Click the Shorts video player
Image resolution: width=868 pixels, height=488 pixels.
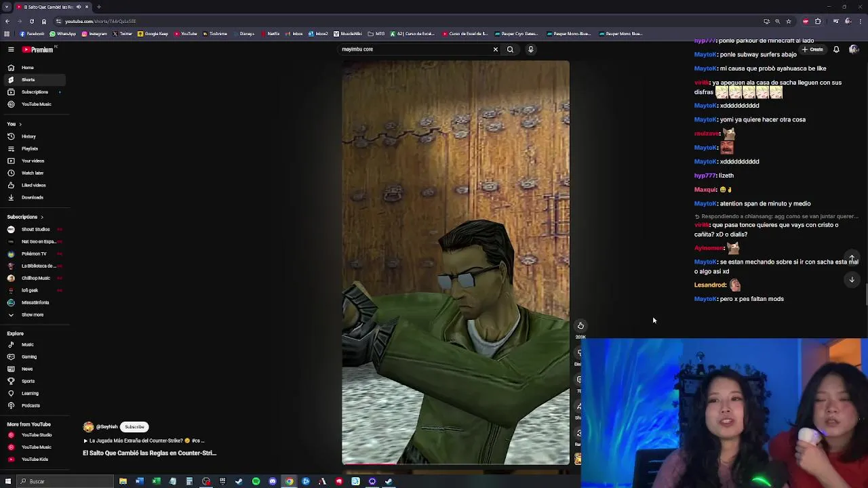coord(456,262)
